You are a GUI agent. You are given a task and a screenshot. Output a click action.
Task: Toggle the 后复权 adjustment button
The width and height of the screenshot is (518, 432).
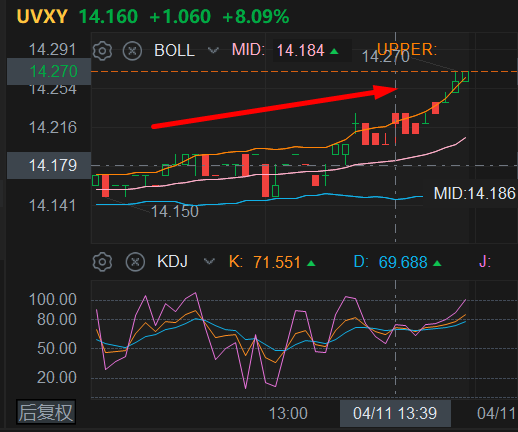46,412
